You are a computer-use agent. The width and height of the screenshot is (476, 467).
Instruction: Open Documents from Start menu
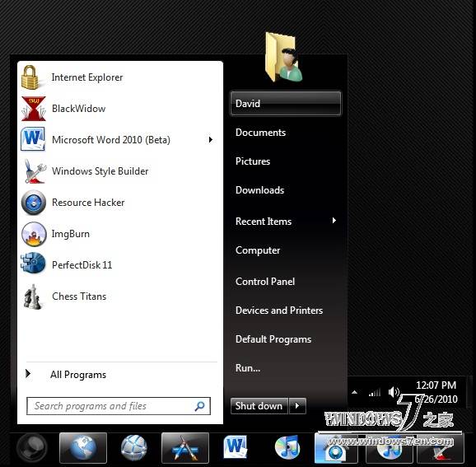pyautogui.click(x=260, y=133)
